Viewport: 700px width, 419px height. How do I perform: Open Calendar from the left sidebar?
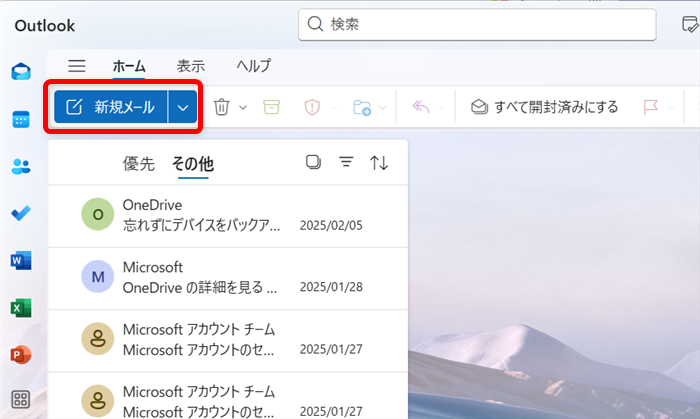21,119
